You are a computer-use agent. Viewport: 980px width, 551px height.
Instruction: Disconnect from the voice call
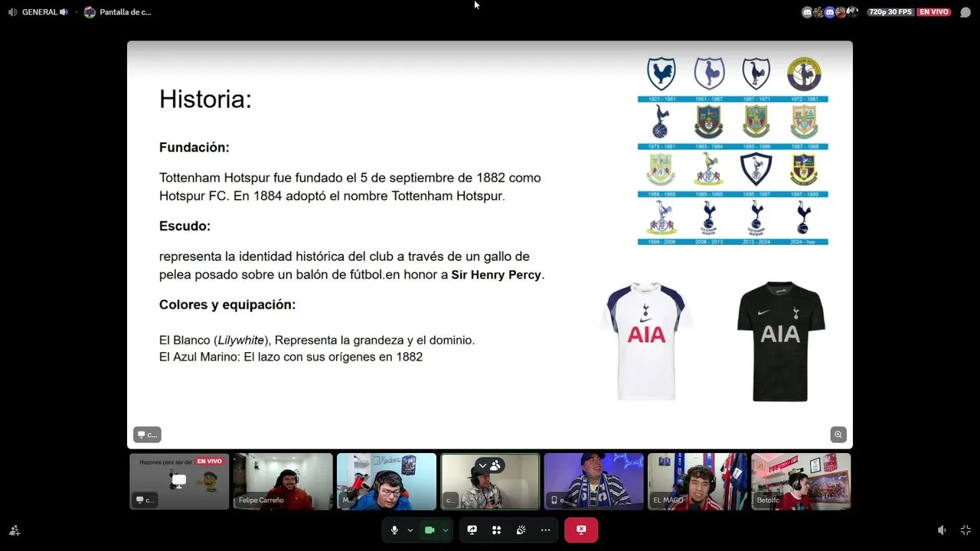click(x=581, y=530)
